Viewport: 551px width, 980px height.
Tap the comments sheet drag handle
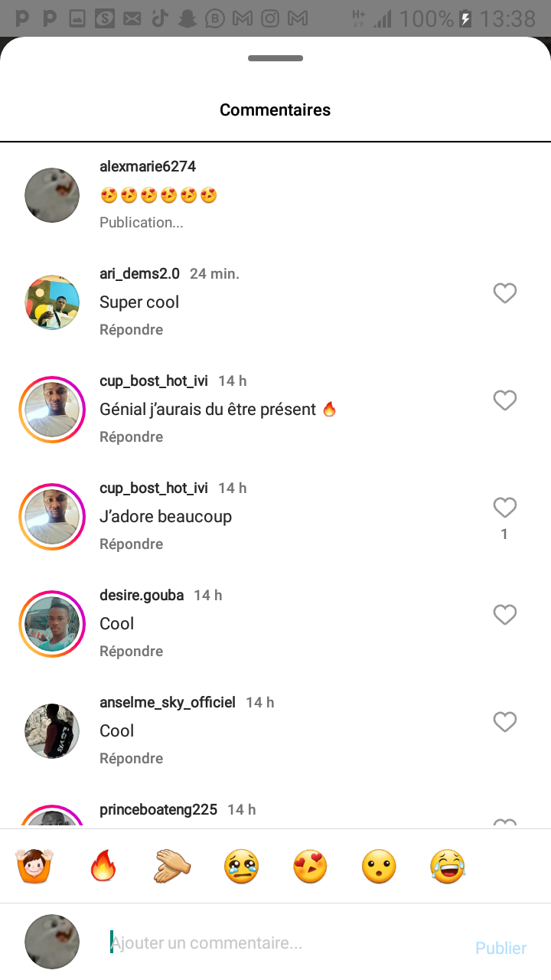coord(275,58)
